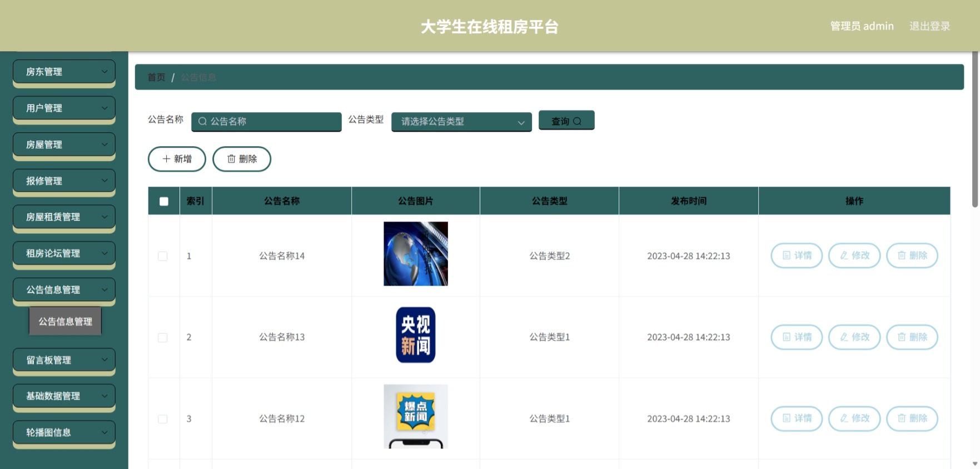Click 详情 document icon for 公告名称13
This screenshot has width=980, height=469.
click(787, 337)
